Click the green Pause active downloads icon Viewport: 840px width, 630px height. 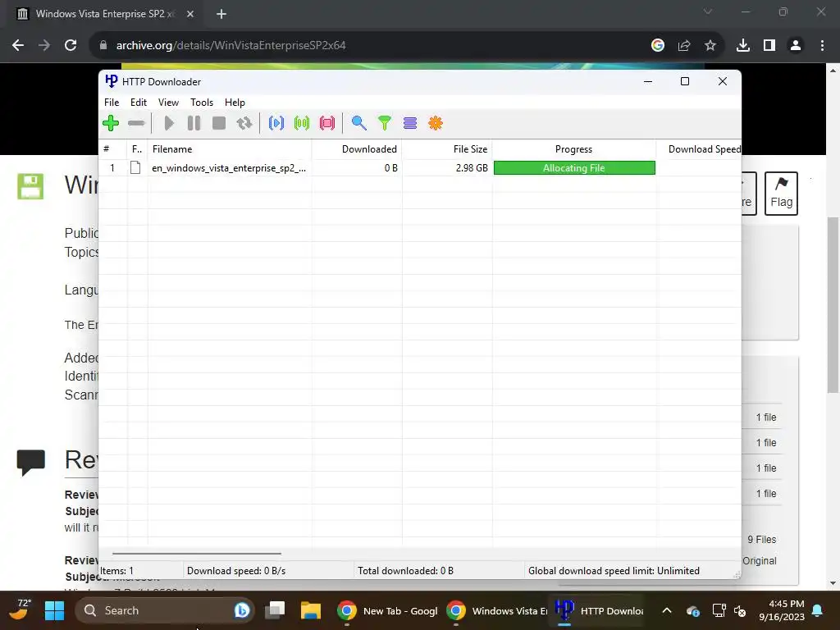coord(302,123)
